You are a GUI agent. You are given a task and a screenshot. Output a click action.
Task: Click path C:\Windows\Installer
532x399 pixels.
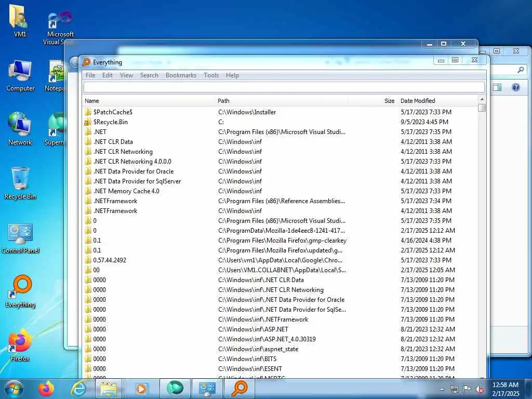tap(247, 112)
